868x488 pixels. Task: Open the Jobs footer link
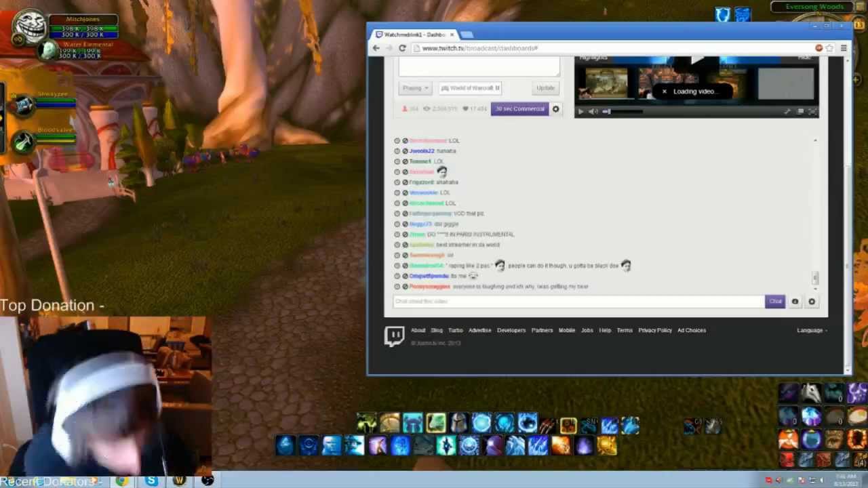click(x=587, y=331)
